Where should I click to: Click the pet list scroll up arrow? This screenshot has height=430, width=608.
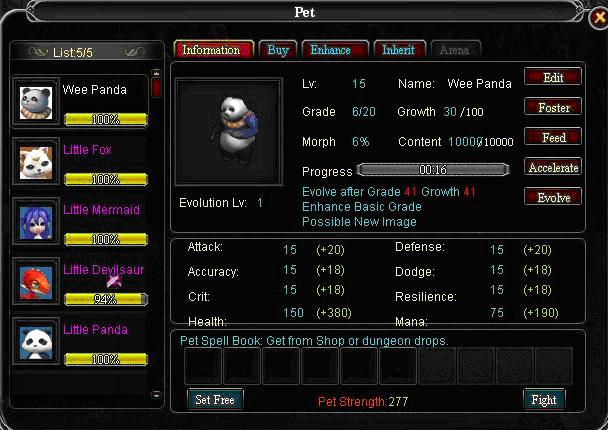pos(156,73)
